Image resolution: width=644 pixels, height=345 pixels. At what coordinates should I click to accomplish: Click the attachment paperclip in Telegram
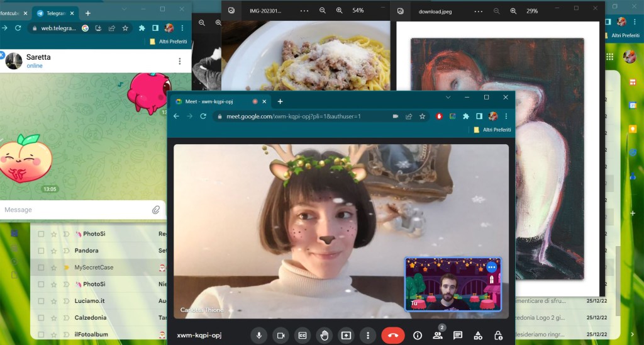156,210
